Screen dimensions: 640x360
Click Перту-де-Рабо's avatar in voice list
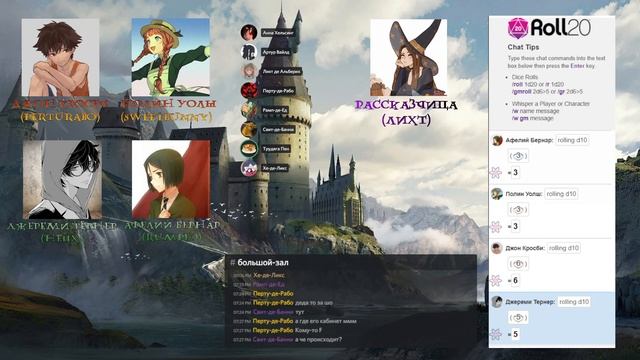point(249,91)
